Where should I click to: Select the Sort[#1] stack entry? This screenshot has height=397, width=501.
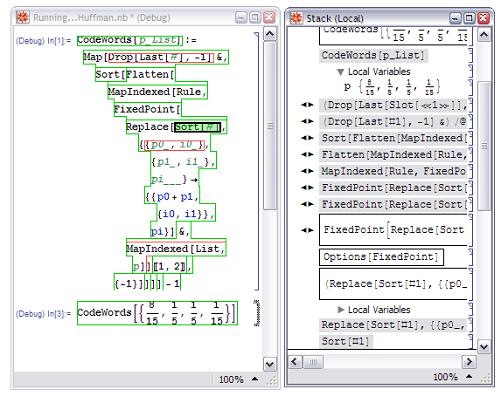(345, 341)
